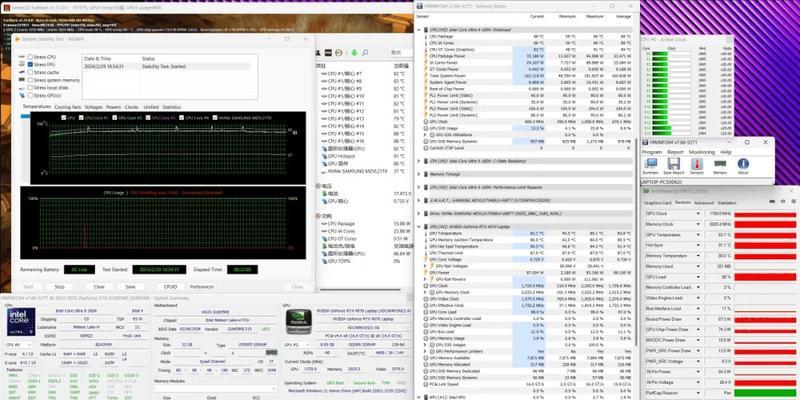Open Board Power Draw dropdown in GPU-Z
Viewport: 800px width, 400px height.
point(698,319)
